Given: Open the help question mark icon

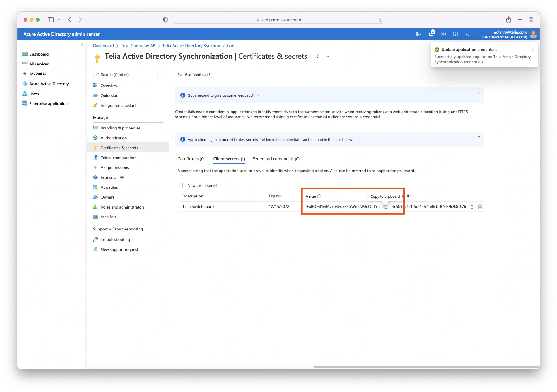Looking at the screenshot, I should [x=456, y=34].
